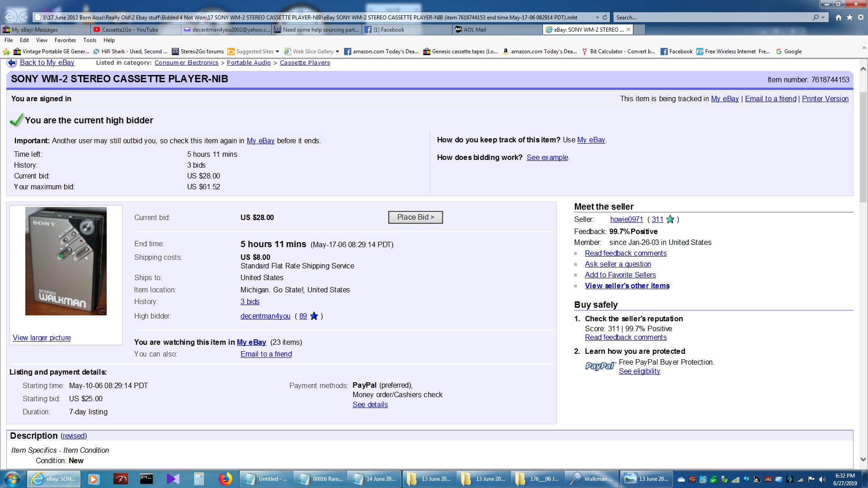Click the Place Bid button

[415, 217]
